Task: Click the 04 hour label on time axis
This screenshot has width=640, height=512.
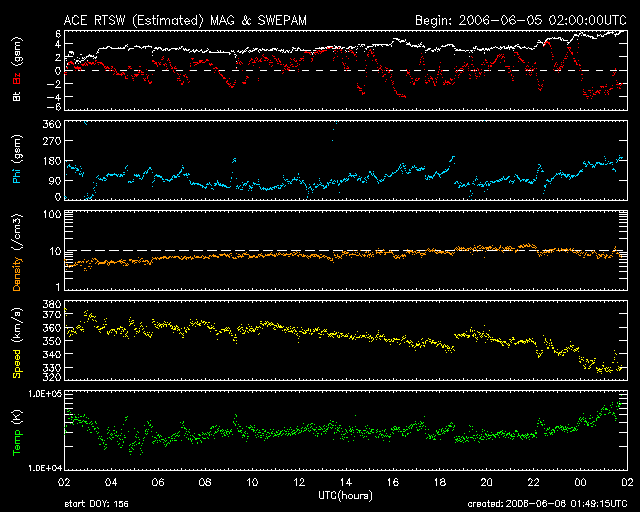Action: click(111, 482)
